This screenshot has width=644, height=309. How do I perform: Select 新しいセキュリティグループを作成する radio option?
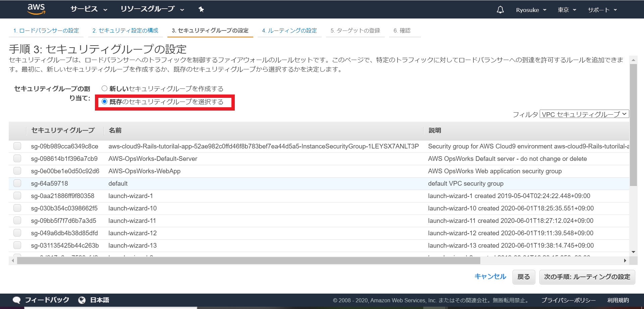[x=105, y=88]
